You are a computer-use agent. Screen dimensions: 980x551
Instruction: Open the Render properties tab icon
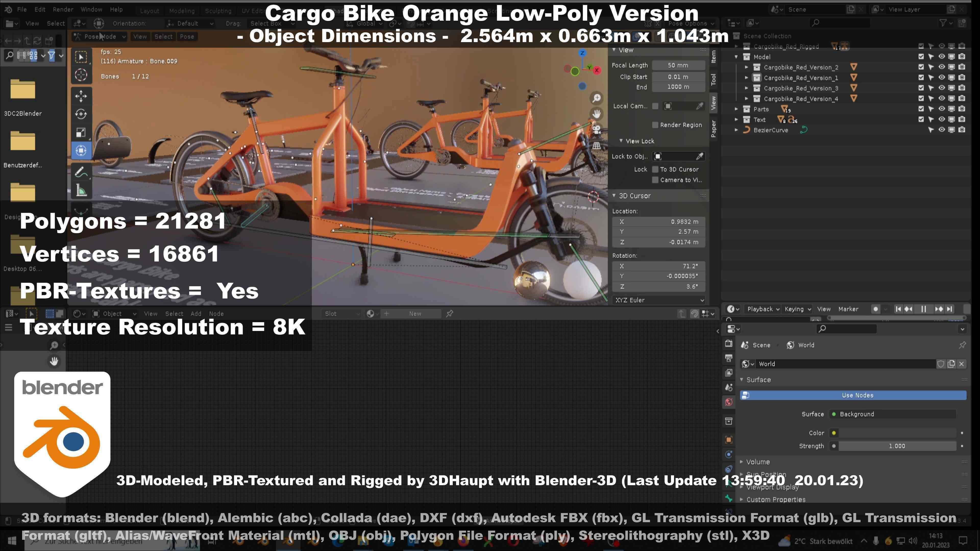click(729, 344)
